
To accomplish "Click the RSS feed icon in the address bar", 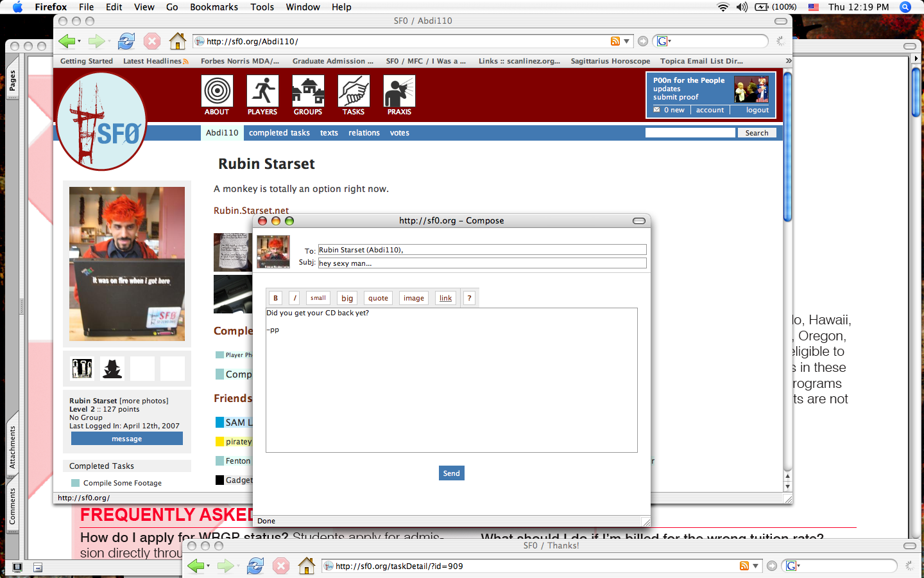I will pyautogui.click(x=615, y=42).
